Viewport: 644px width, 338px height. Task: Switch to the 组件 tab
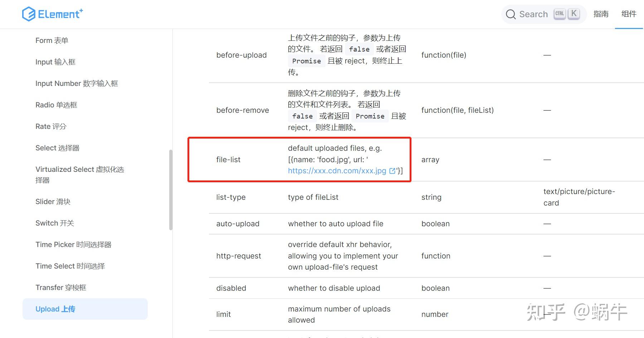click(628, 14)
